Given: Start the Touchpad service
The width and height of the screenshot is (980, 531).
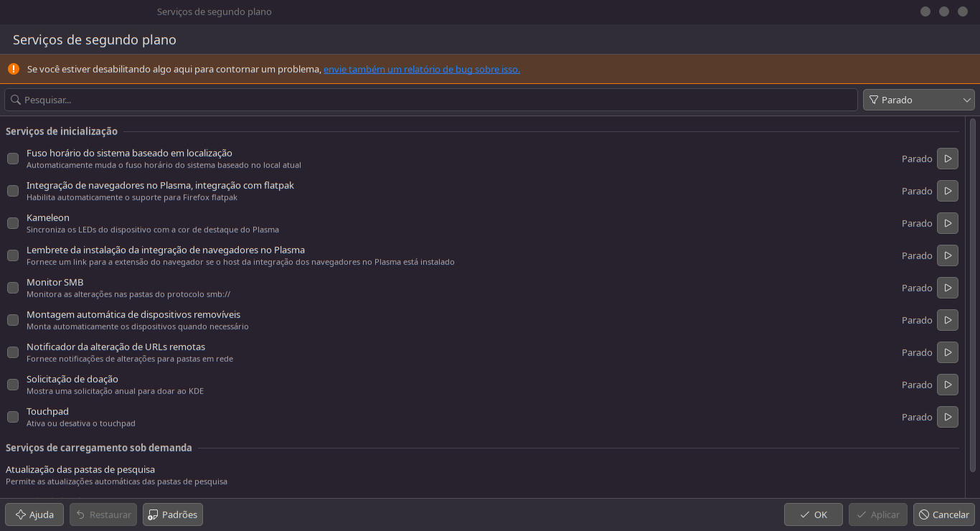Looking at the screenshot, I should 948,417.
